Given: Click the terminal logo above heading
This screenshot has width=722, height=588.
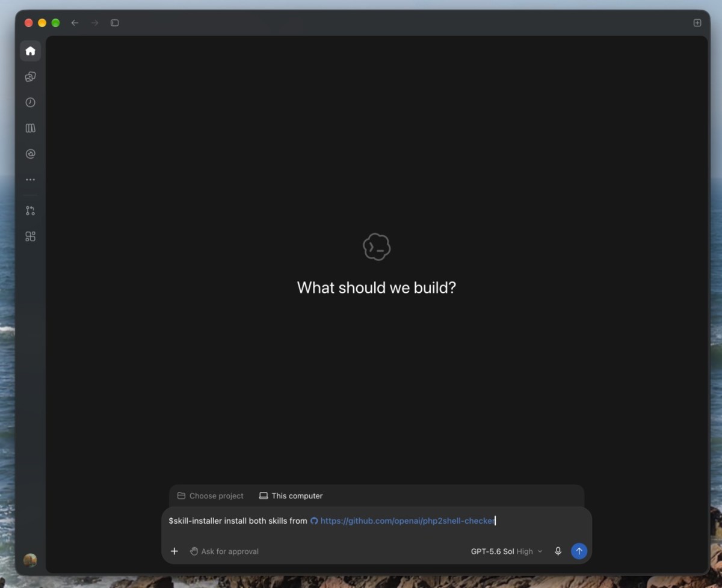Looking at the screenshot, I should (x=377, y=247).
